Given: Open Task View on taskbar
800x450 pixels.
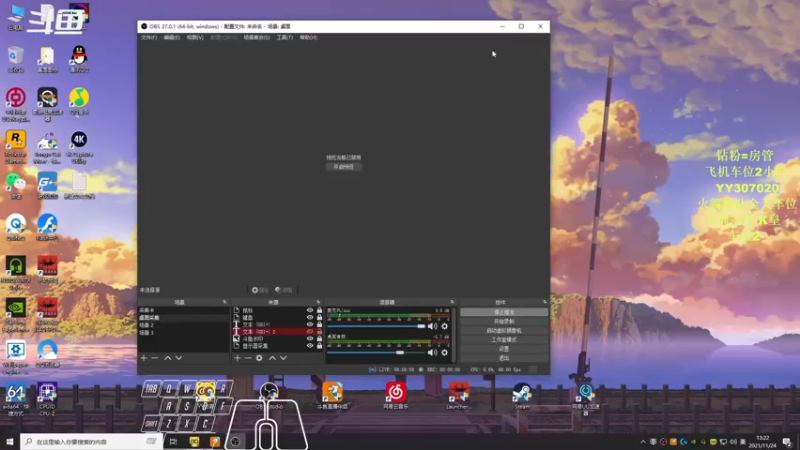Looking at the screenshot, I should (173, 441).
